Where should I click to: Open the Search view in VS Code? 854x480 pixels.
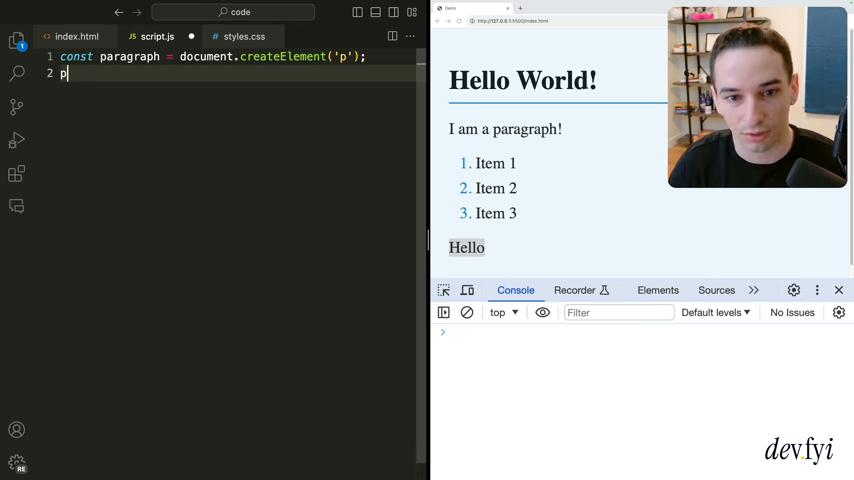(16, 73)
